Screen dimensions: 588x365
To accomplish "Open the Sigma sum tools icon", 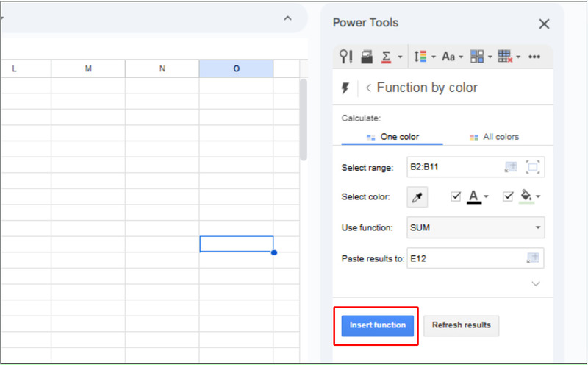I will point(387,57).
